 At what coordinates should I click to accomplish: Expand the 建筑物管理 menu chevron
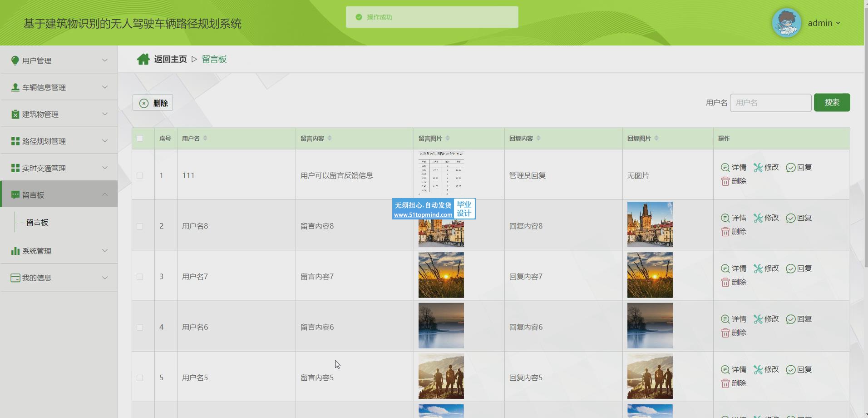[105, 114]
